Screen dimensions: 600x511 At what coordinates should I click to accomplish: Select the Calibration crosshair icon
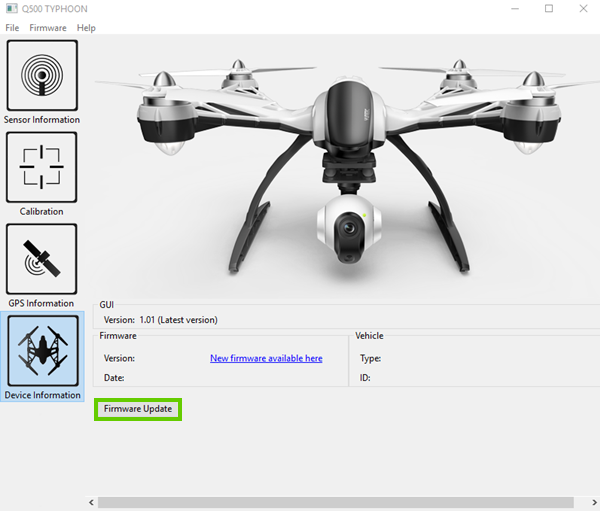[x=42, y=167]
